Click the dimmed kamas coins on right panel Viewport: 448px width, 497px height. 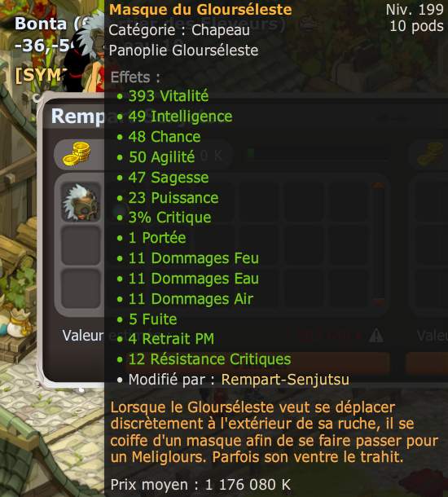tap(432, 153)
